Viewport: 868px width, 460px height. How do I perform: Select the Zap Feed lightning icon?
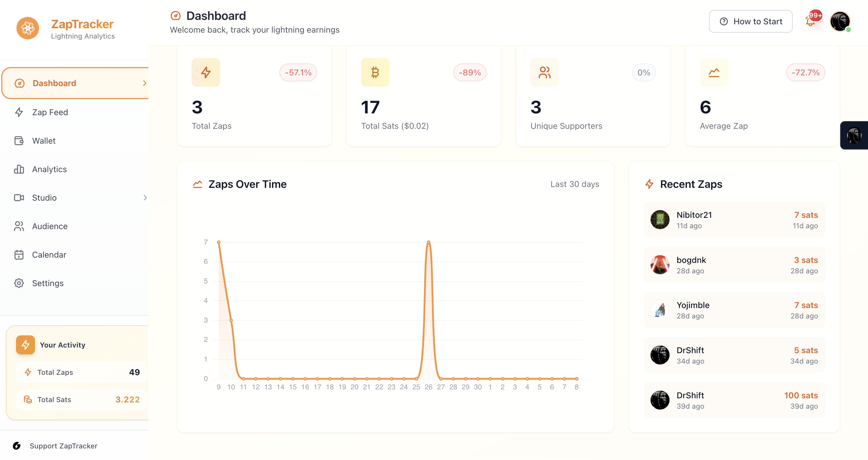pyautogui.click(x=19, y=112)
